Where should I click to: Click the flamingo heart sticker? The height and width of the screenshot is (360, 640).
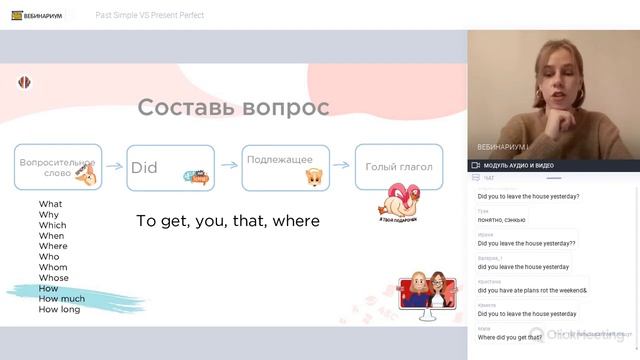[399, 203]
